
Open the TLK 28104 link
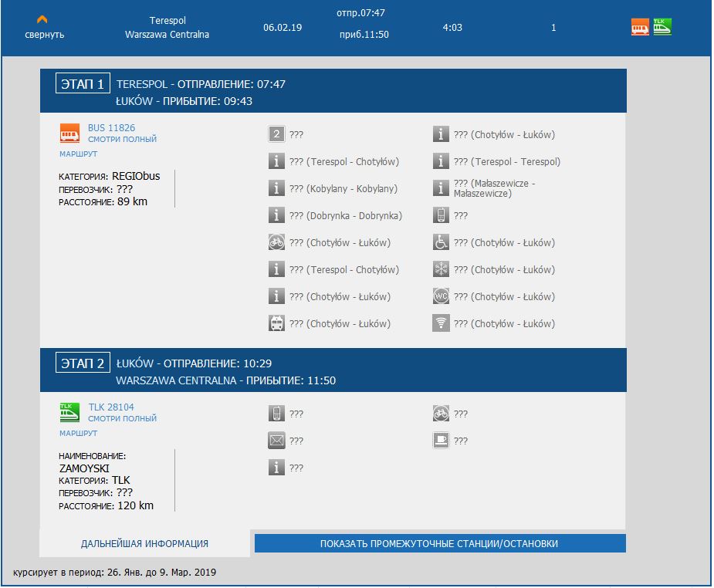pyautogui.click(x=111, y=407)
